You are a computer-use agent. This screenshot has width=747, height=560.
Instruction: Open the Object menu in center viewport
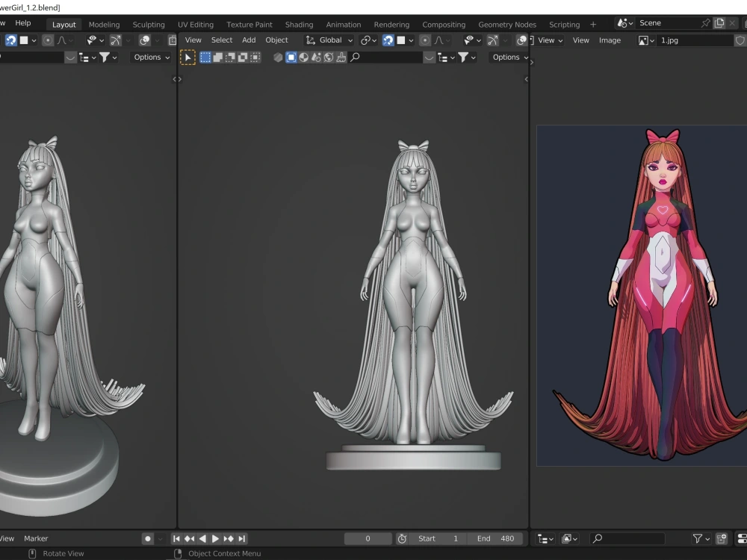pos(277,40)
